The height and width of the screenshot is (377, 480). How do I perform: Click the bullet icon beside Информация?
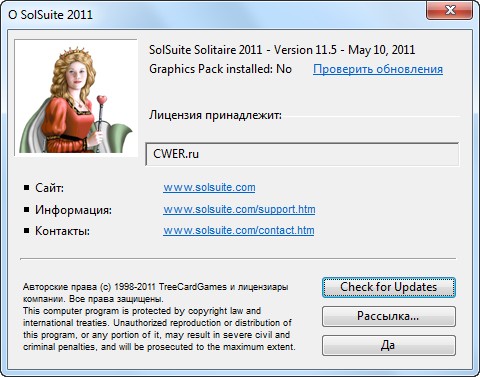(x=27, y=209)
